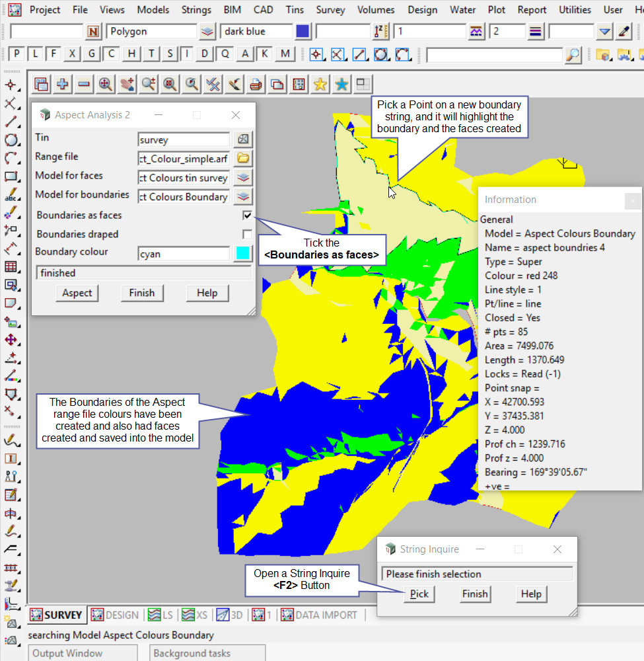Click the zoom-in plus icon in view toolbar
Image resolution: width=644 pixels, height=661 pixels.
[x=63, y=84]
